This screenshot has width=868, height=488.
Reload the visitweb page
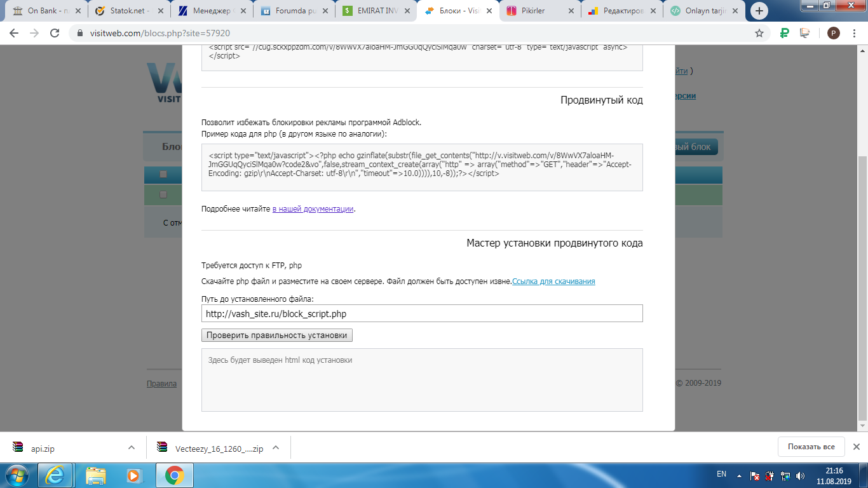55,33
